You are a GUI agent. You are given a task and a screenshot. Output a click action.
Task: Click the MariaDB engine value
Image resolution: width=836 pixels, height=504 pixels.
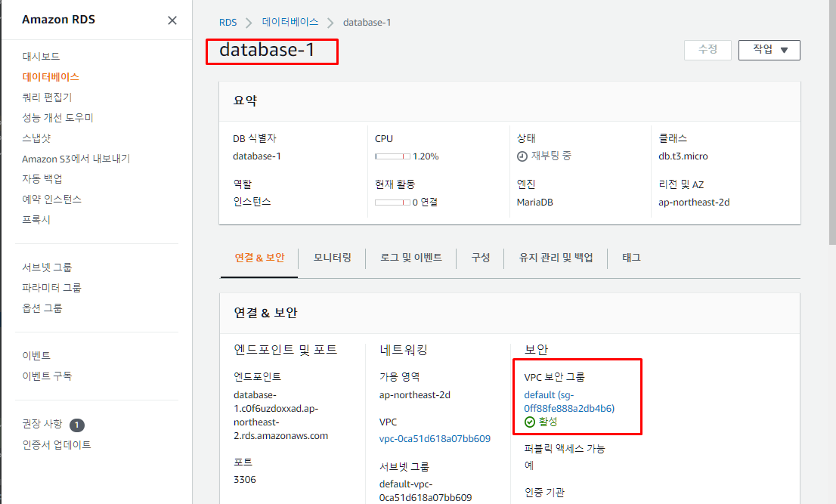(534, 203)
